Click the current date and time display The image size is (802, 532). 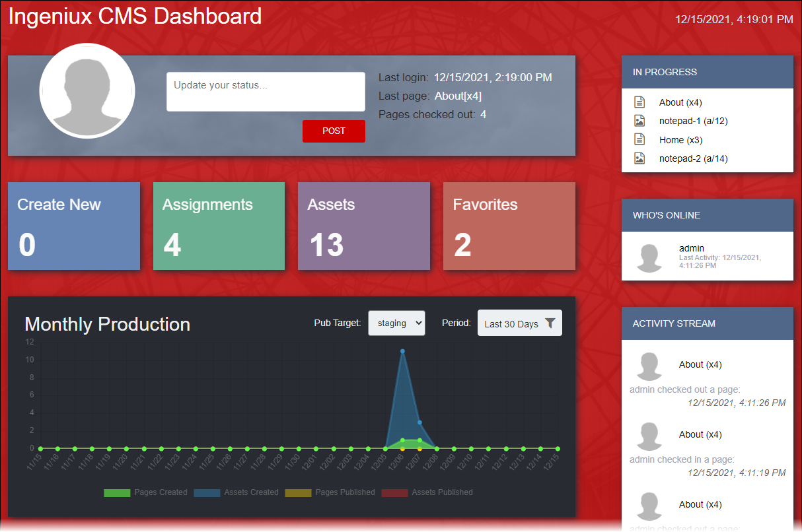(734, 19)
